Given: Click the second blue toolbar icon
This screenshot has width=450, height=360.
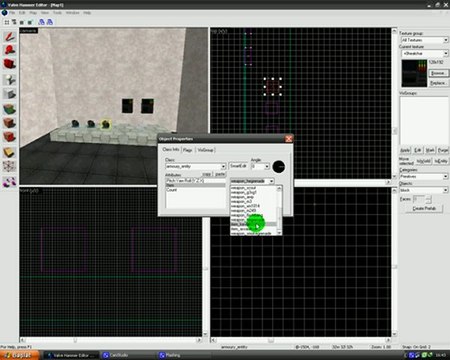Looking at the screenshot, I should pyautogui.click(x=50, y=22).
